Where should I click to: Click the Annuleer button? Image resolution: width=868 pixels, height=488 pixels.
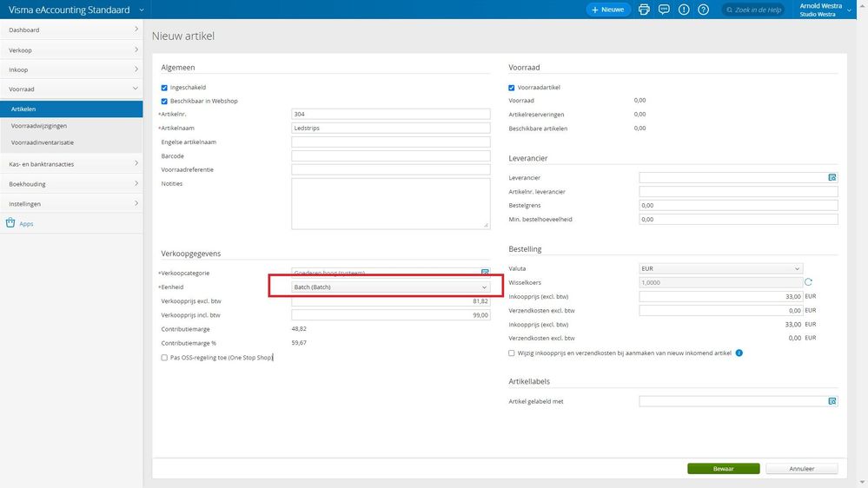[x=801, y=469]
